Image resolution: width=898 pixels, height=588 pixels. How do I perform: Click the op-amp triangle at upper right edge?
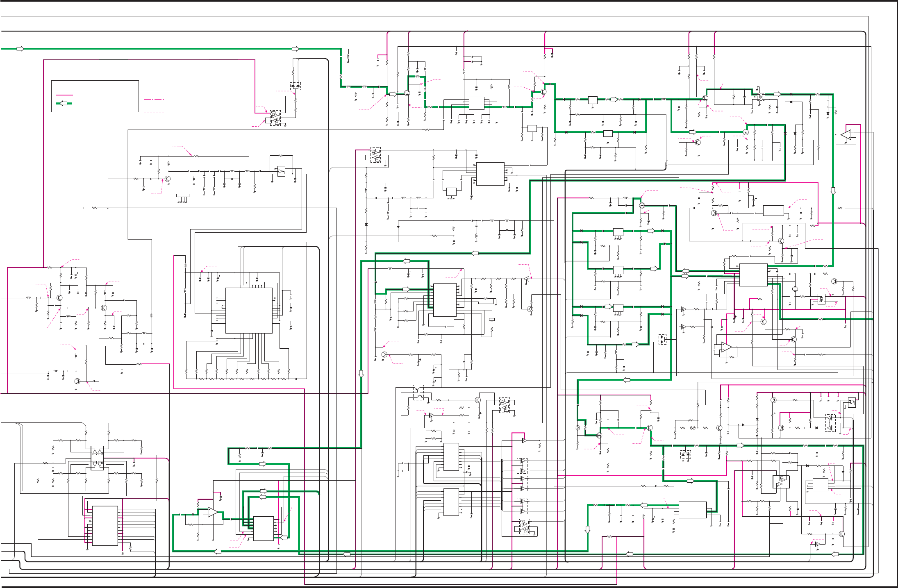point(846,135)
